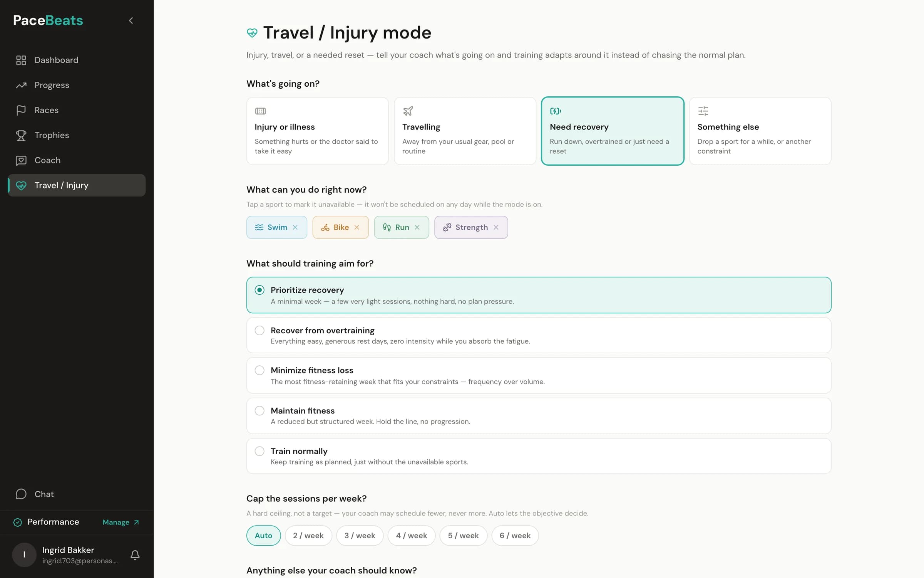
Task: Collapse the sidebar with the chevron arrow
Action: point(131,20)
